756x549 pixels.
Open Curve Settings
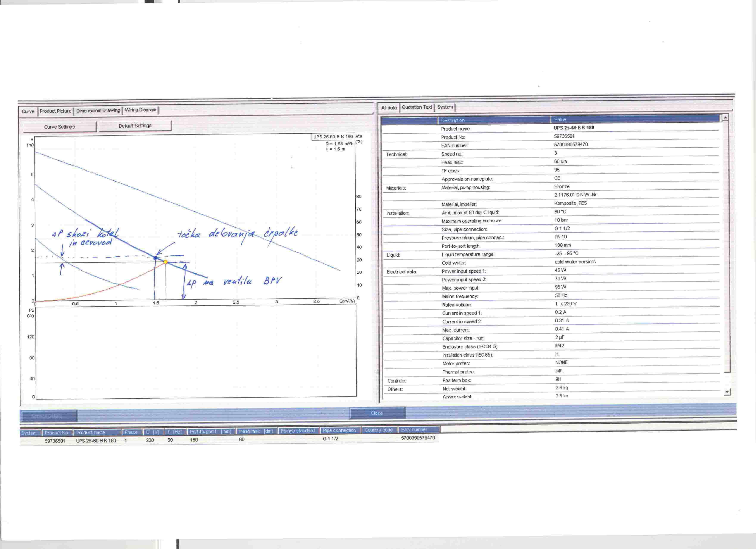(x=60, y=127)
